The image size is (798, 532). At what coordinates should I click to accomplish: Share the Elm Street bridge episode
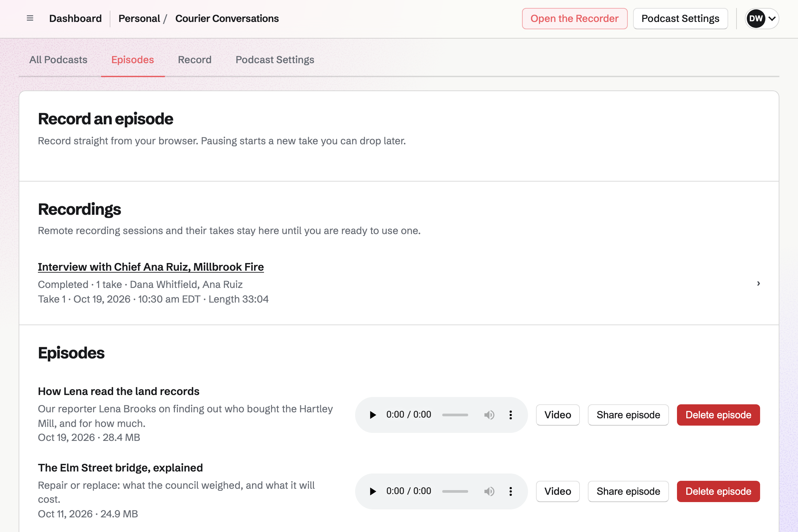628,491
